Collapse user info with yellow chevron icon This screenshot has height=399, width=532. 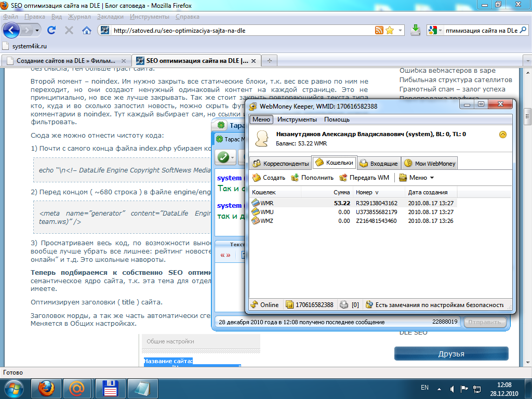503,135
